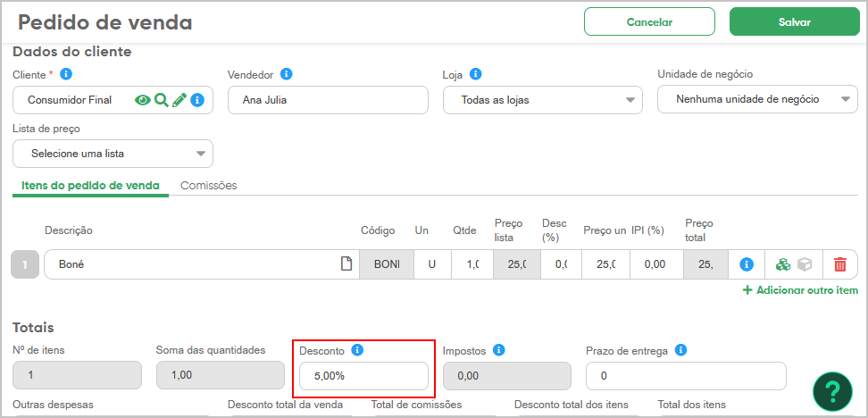
Task: Open Unidade de negócio dropdown
Action: pos(757,100)
